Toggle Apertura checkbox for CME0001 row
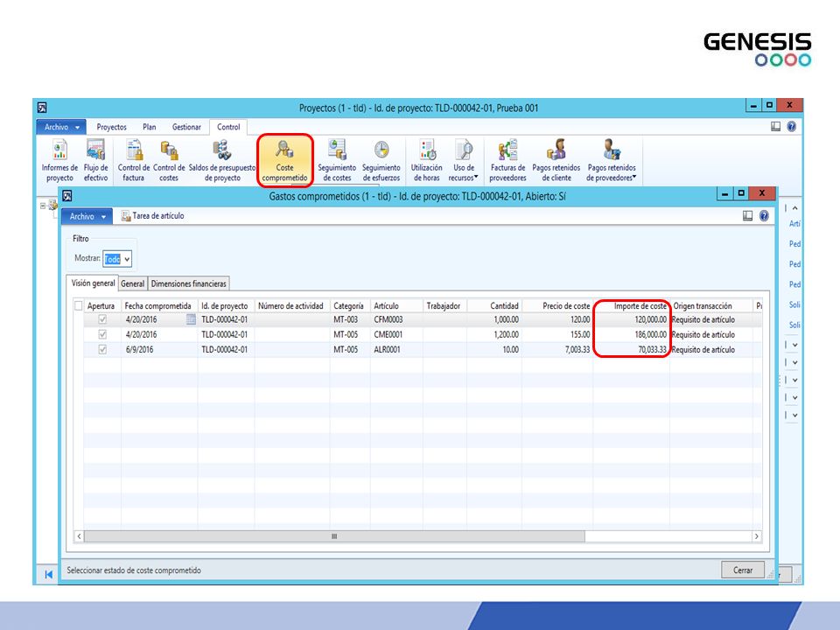Screen dimensions: 840x630 click(x=102, y=334)
